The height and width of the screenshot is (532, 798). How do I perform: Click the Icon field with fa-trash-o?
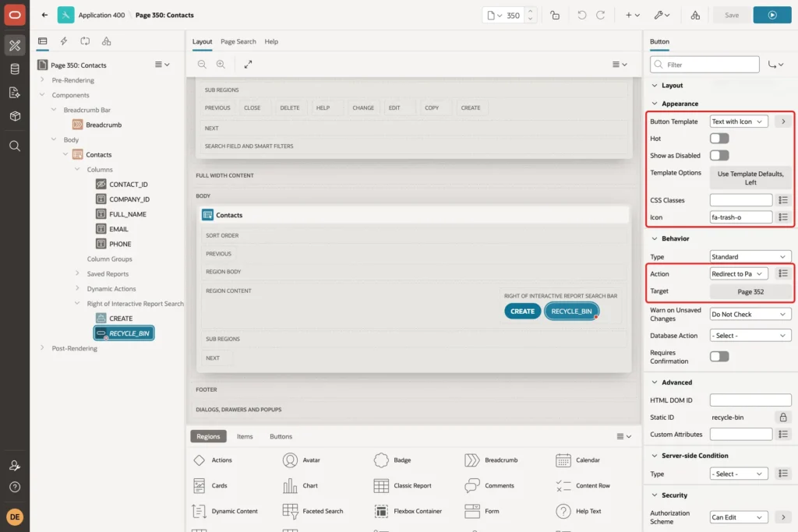[741, 217]
